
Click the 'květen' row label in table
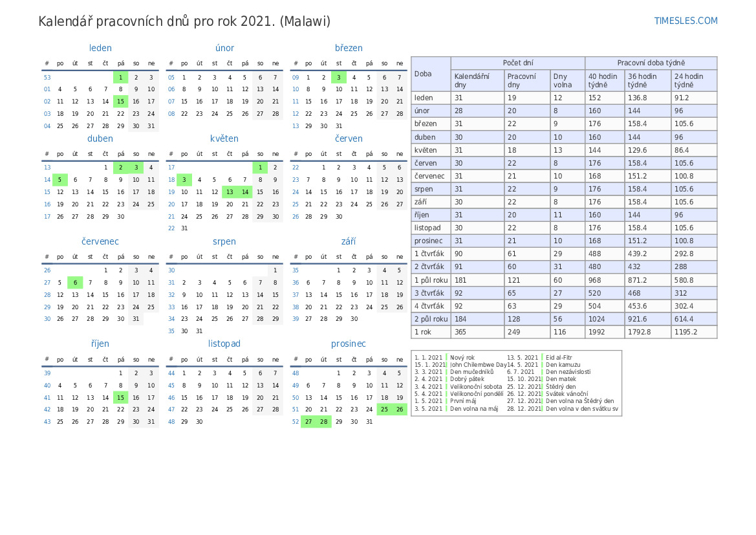click(431, 150)
